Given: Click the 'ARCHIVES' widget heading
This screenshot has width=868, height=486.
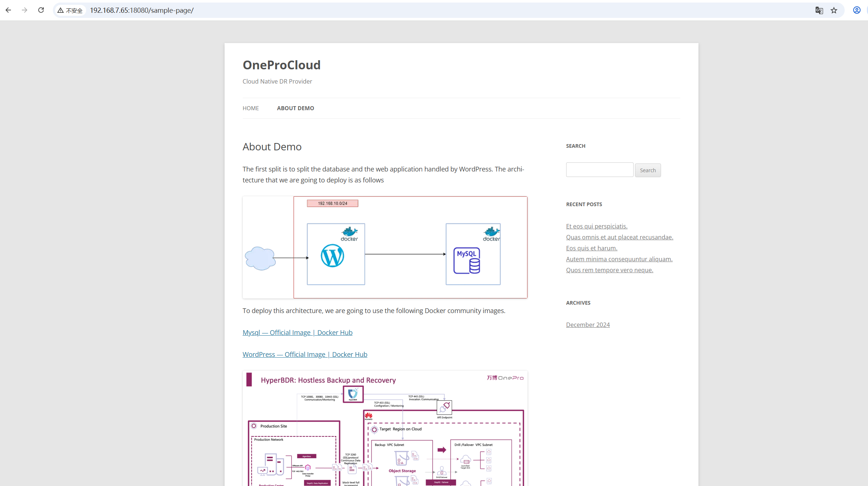Looking at the screenshot, I should 578,303.
